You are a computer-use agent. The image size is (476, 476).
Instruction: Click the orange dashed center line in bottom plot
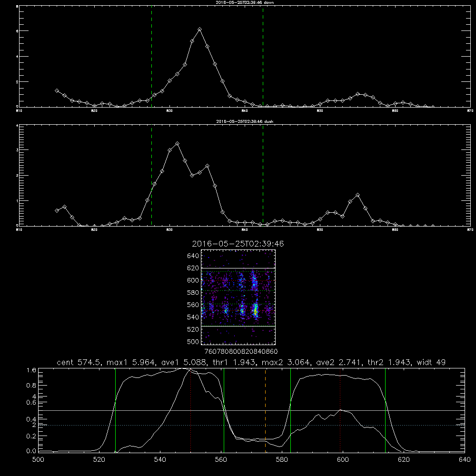(265, 410)
